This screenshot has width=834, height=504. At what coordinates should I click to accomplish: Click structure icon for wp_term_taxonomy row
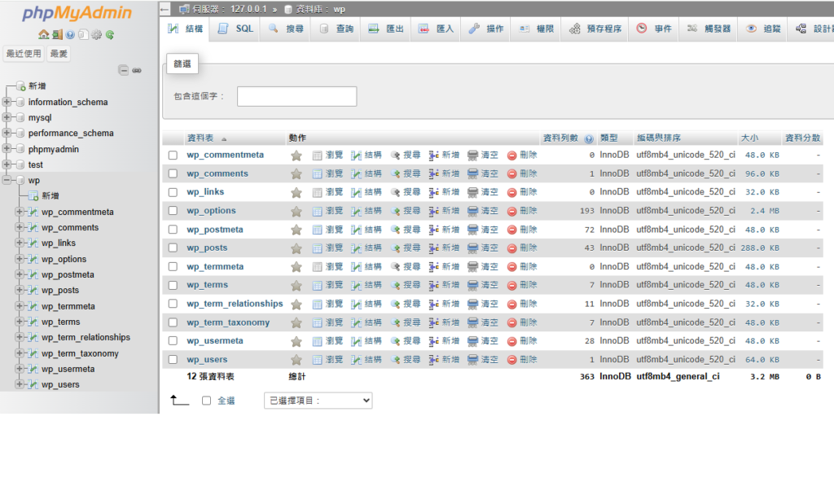[x=356, y=322]
